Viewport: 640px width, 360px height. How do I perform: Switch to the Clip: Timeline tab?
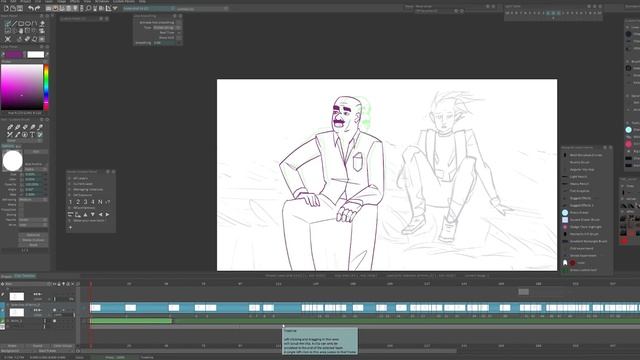[x=25, y=276]
